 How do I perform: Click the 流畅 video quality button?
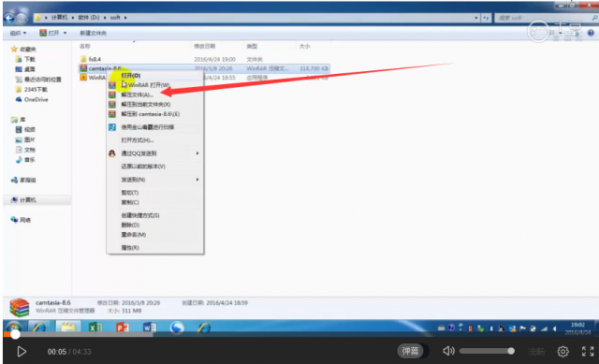coord(536,352)
